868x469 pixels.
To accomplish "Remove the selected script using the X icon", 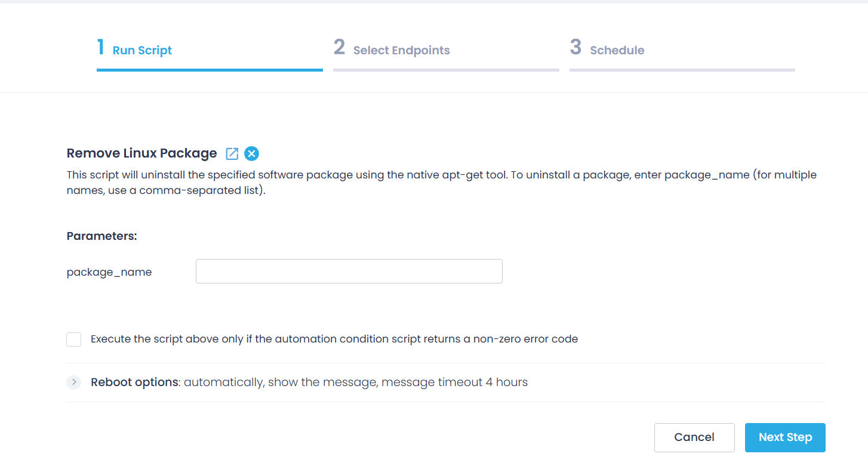I will point(251,153).
